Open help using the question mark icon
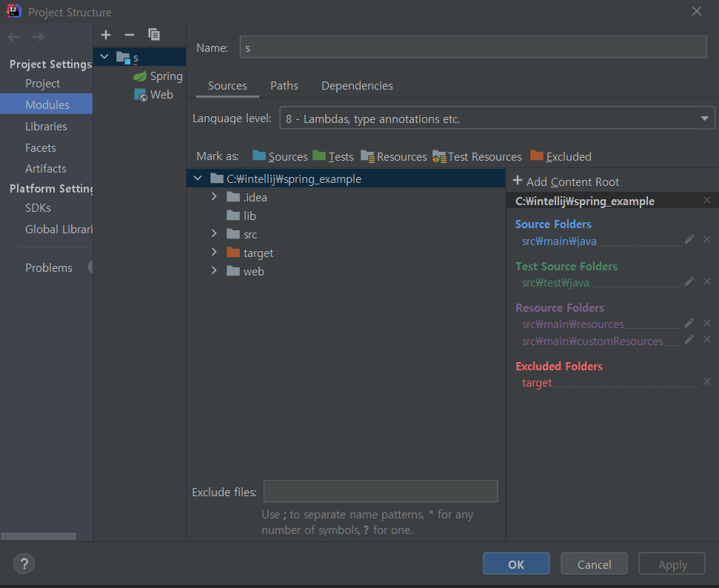719x588 pixels. coord(24,564)
